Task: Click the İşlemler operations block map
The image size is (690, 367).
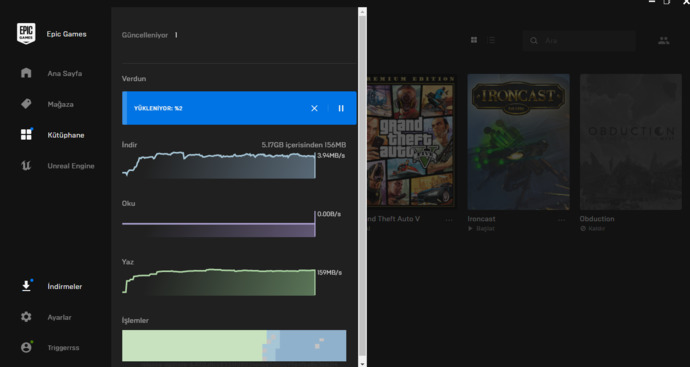Action: pyautogui.click(x=234, y=346)
